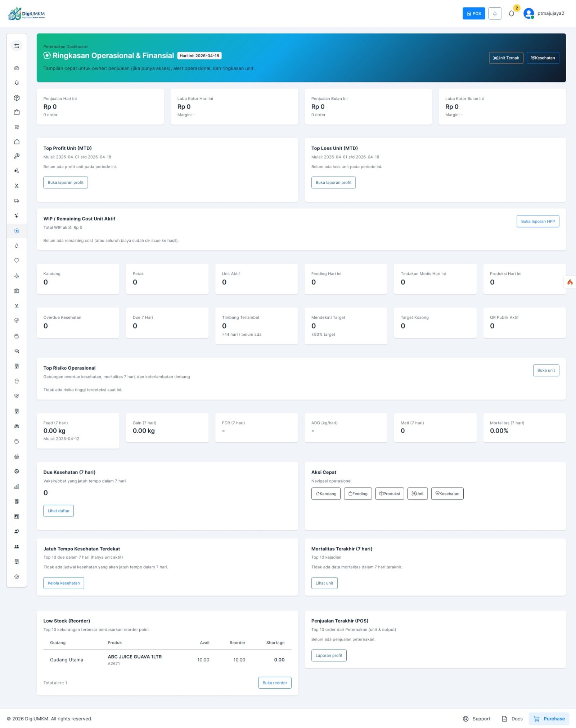This screenshot has width=576, height=728.
Task: Click the Buka reorder button
Action: (274, 683)
